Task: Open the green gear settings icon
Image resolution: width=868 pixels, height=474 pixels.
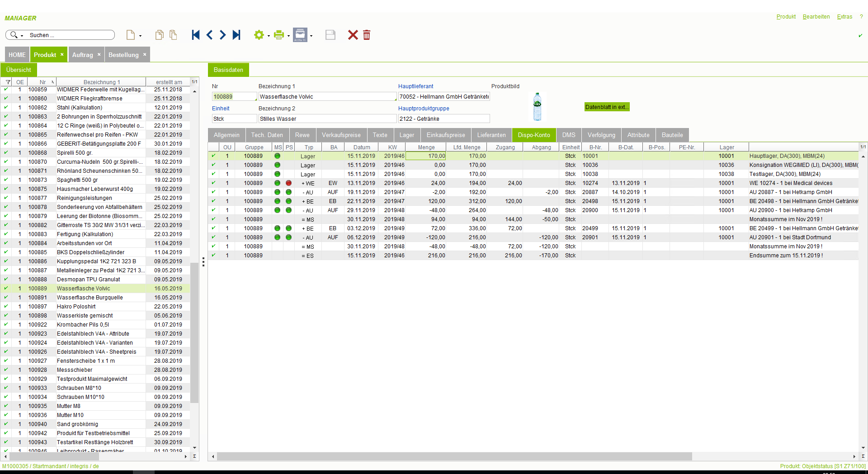Action: coord(259,35)
